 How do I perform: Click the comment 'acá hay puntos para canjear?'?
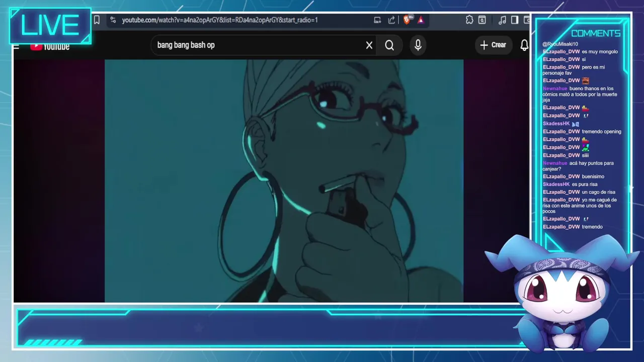click(578, 166)
